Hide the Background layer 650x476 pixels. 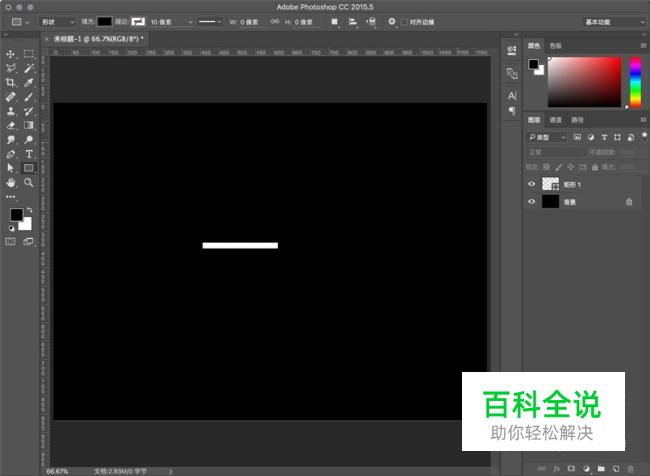click(x=531, y=202)
